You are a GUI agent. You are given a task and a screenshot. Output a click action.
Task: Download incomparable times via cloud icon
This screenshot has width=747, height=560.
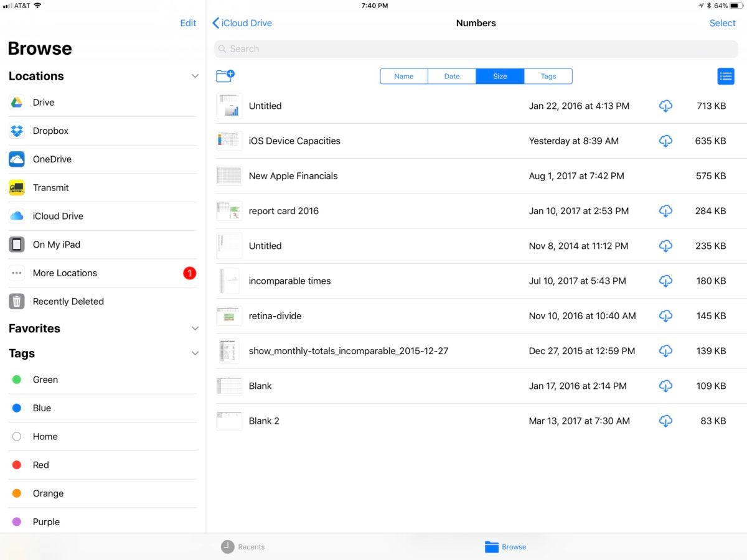[x=665, y=281]
